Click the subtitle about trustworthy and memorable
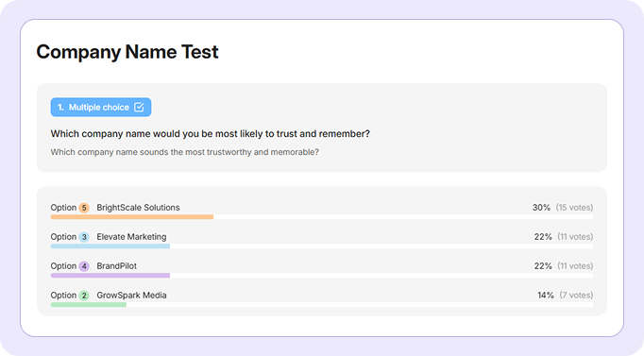Screen dimensions: 644x356 point(185,152)
